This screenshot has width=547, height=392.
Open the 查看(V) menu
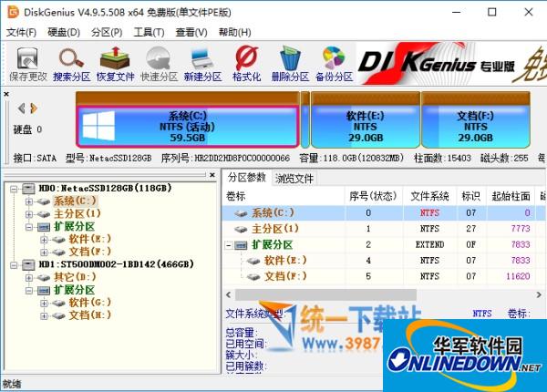coord(191,33)
